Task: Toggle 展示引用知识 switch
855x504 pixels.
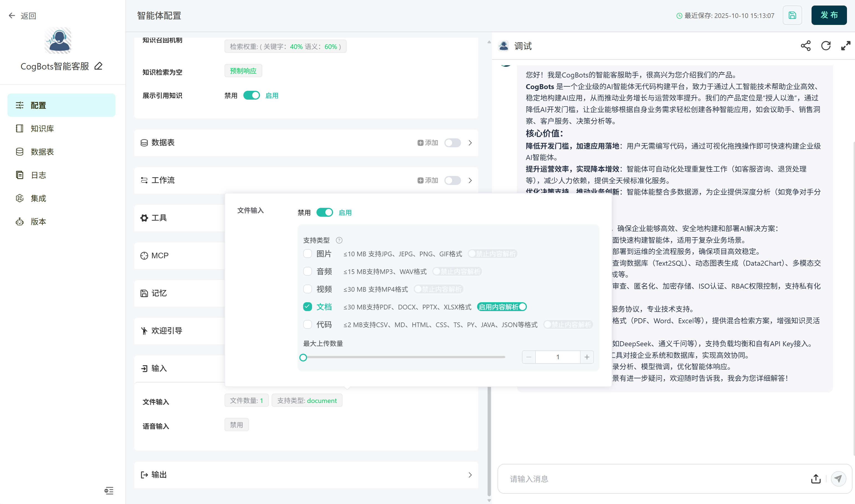Action: click(252, 95)
